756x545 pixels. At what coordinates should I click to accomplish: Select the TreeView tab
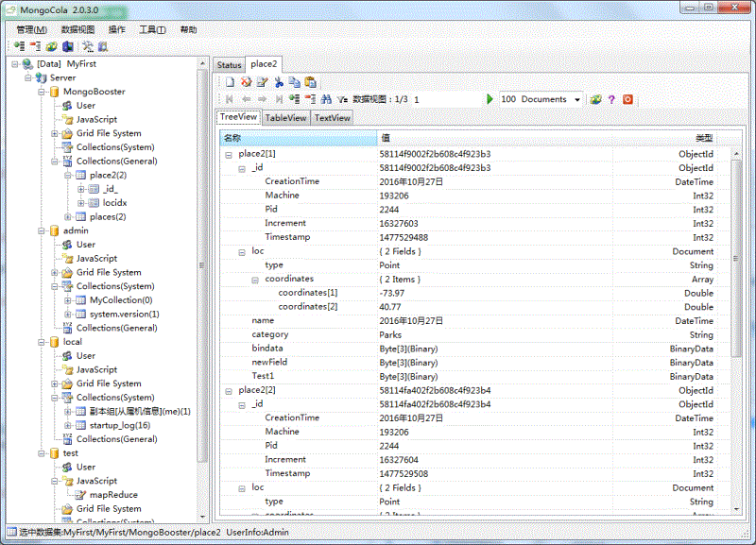(239, 116)
